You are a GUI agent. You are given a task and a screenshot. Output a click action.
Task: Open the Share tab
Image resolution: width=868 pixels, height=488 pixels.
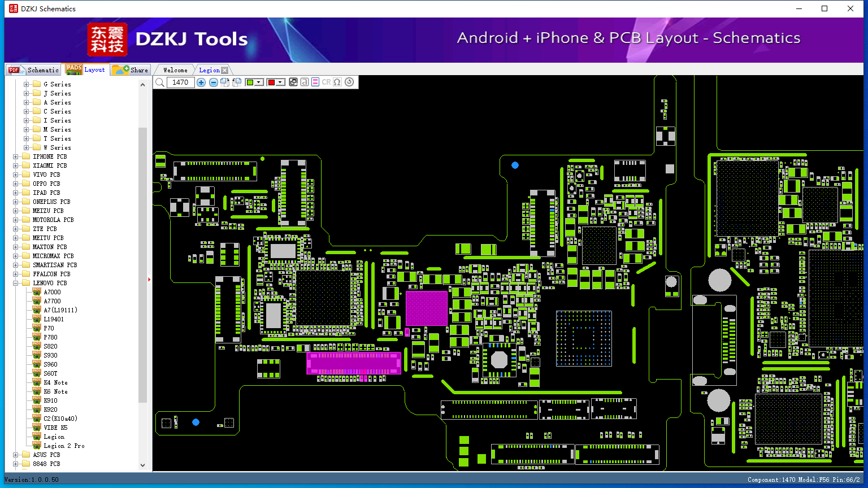coord(130,70)
